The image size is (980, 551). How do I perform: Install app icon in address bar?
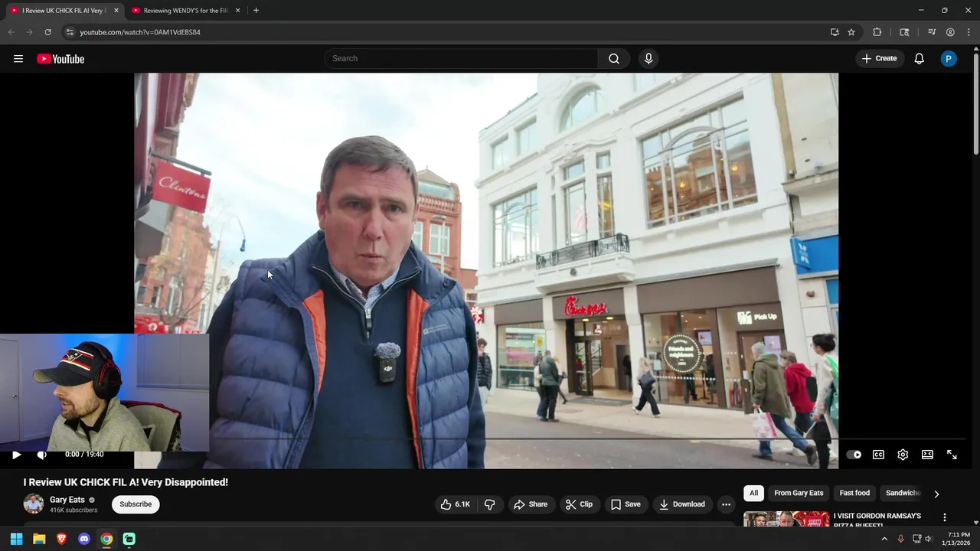[x=835, y=32]
